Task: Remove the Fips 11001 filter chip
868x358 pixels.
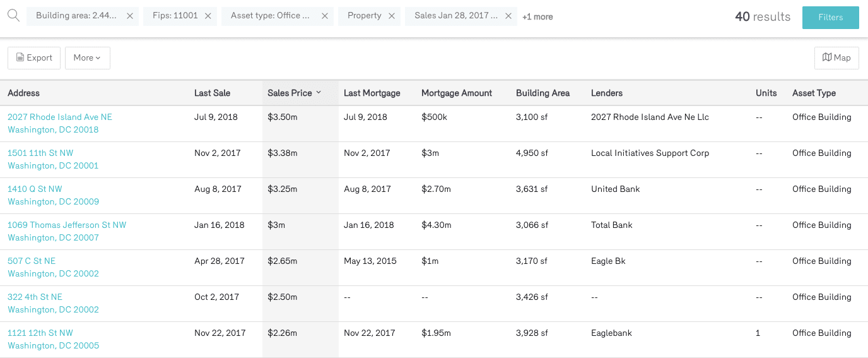Action: (x=209, y=16)
